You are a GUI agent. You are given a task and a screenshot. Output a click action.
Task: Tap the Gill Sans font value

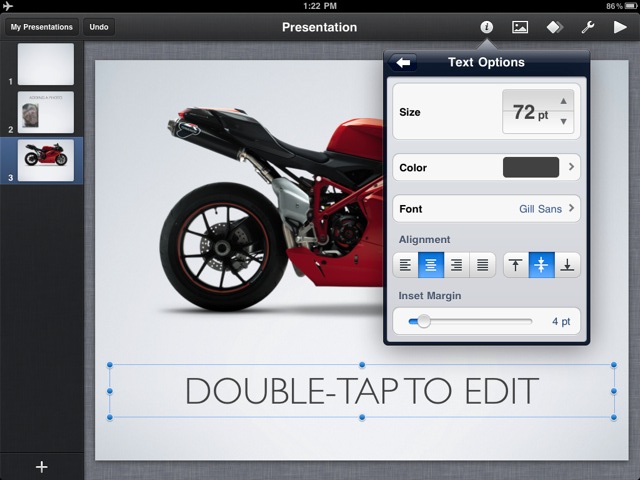point(540,209)
